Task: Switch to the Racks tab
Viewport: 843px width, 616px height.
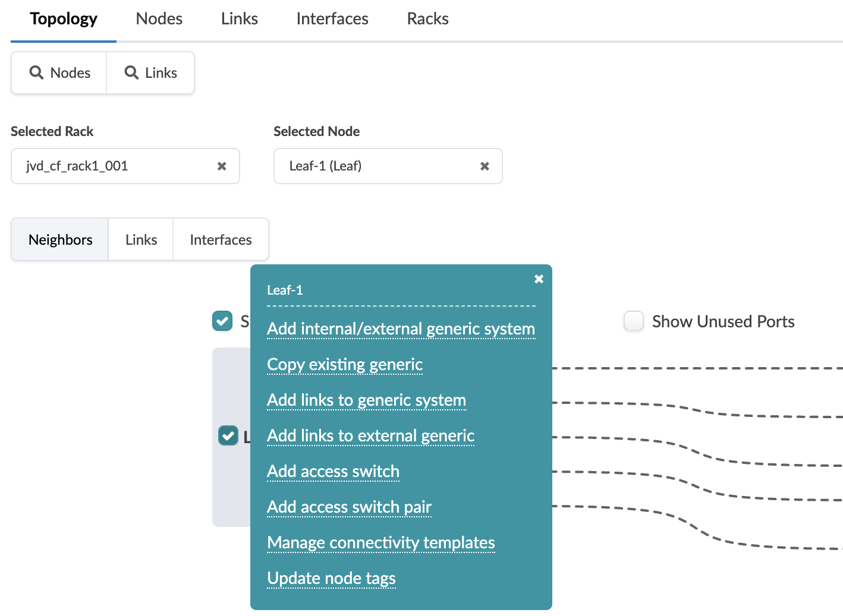Action: tap(427, 19)
